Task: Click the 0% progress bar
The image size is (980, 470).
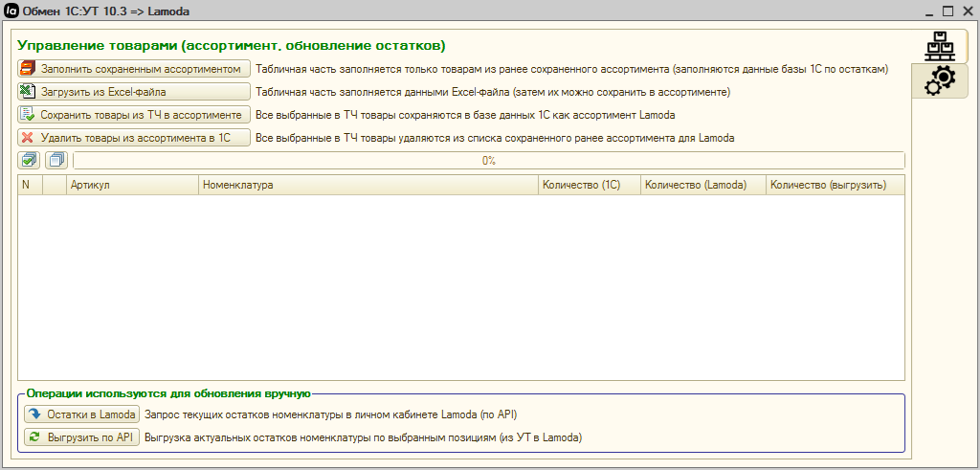Action: 489,161
